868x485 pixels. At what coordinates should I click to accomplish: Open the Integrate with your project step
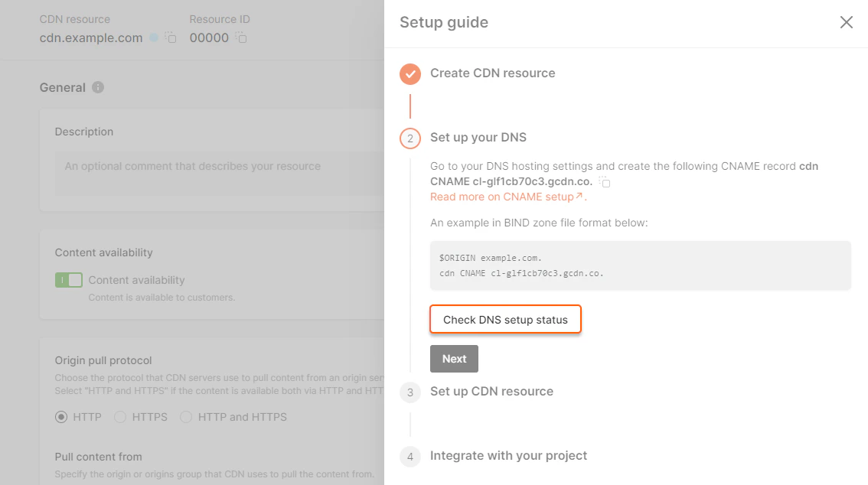[508, 456]
